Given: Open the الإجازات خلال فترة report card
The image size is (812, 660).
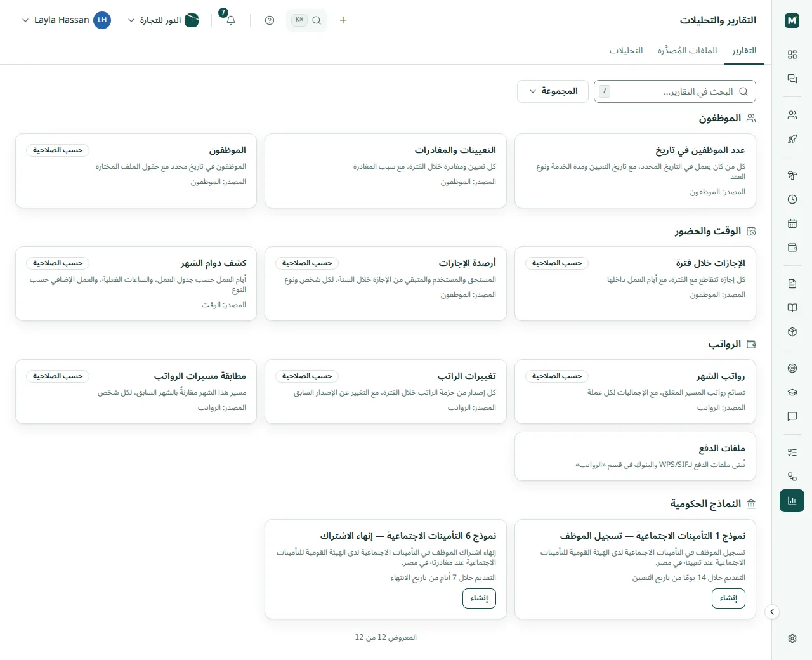Looking at the screenshot, I should tap(635, 284).
